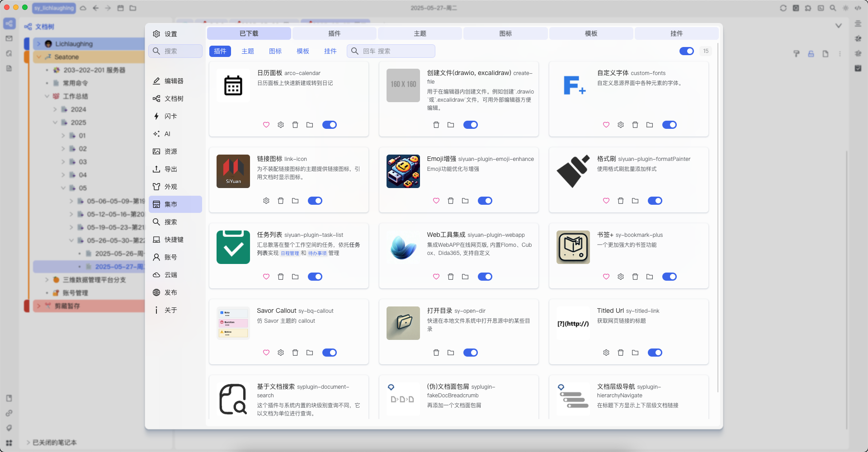The image size is (868, 452).
Task: Focus the 回车 搜索 marketplace search field
Action: coord(391,51)
